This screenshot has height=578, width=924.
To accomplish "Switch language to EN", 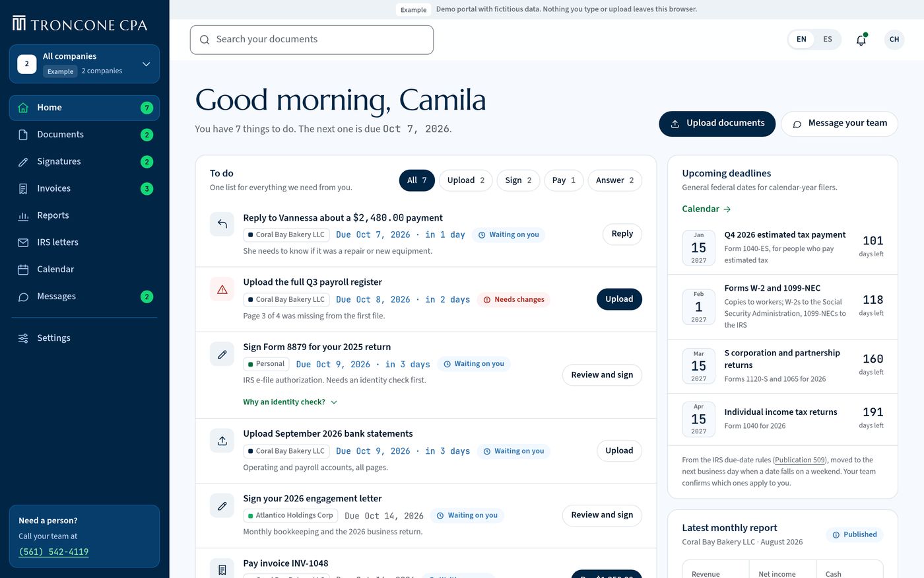I will click(x=801, y=40).
